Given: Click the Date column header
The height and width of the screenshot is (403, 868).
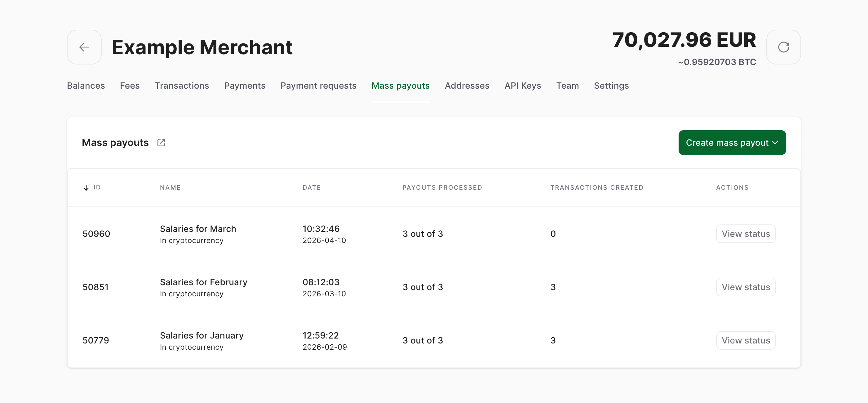Looking at the screenshot, I should click(311, 188).
